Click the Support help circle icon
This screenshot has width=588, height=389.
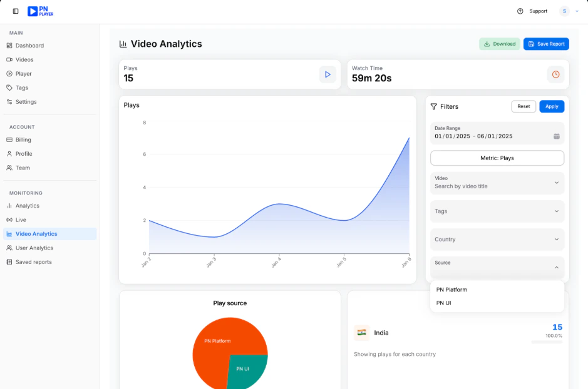pyautogui.click(x=520, y=11)
